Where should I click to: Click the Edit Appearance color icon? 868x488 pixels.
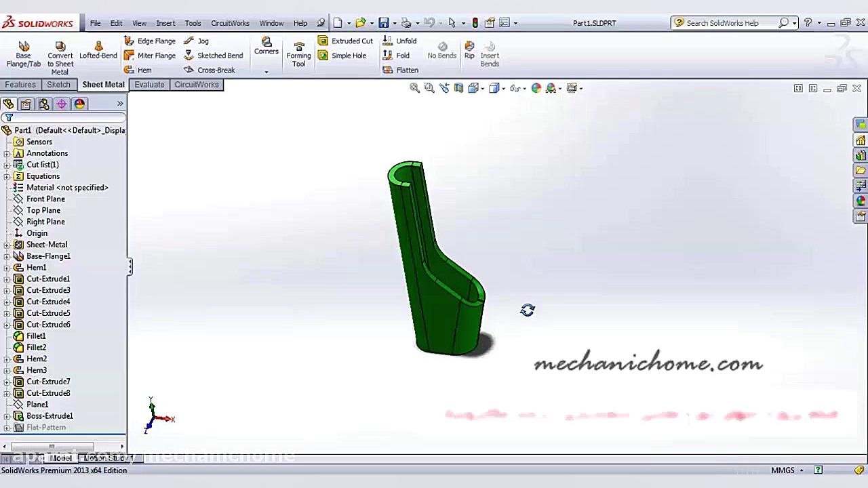[x=536, y=88]
